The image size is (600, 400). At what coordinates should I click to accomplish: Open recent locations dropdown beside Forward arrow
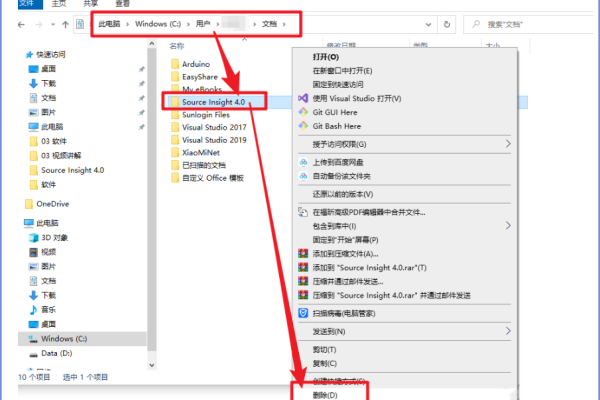[53, 24]
